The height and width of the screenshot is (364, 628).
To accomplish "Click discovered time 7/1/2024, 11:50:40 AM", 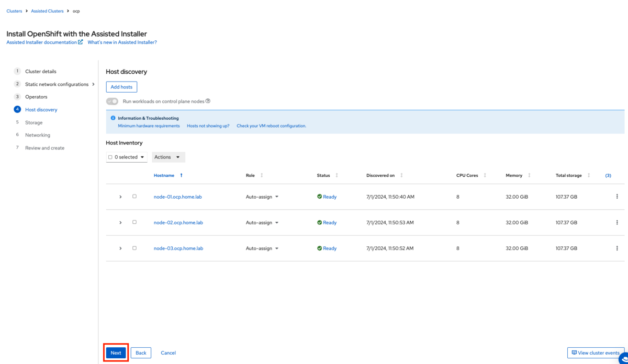I will tap(390, 197).
